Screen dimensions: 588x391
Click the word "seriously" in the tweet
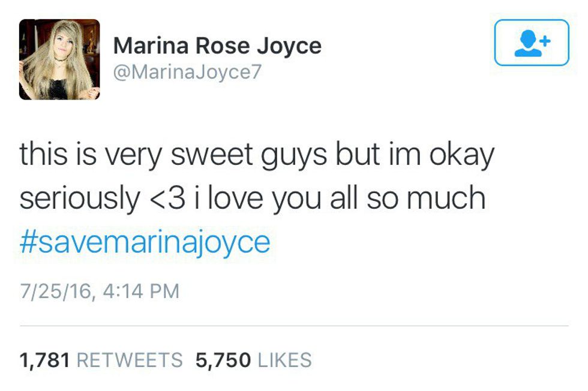79,198
